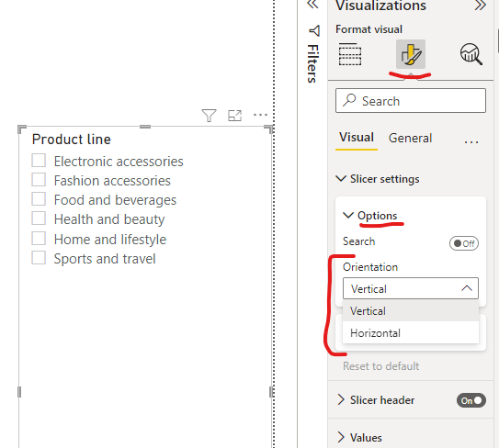Grab slicer top-center resize handle

tap(145, 127)
